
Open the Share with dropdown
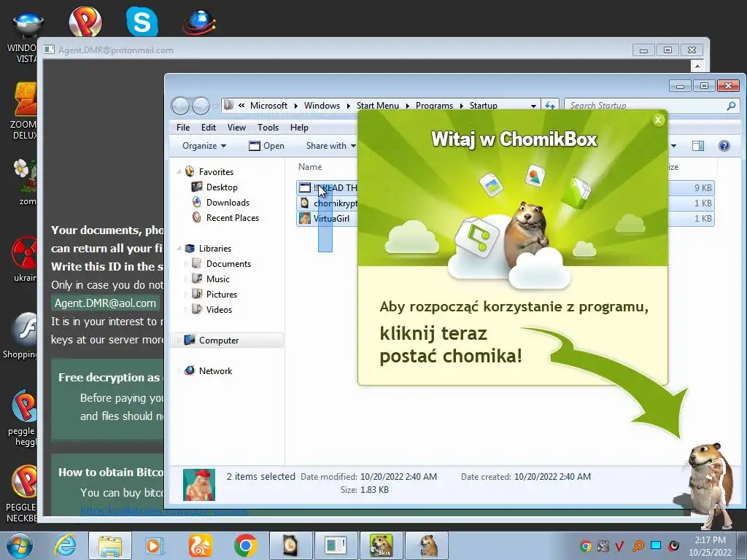[x=330, y=146]
